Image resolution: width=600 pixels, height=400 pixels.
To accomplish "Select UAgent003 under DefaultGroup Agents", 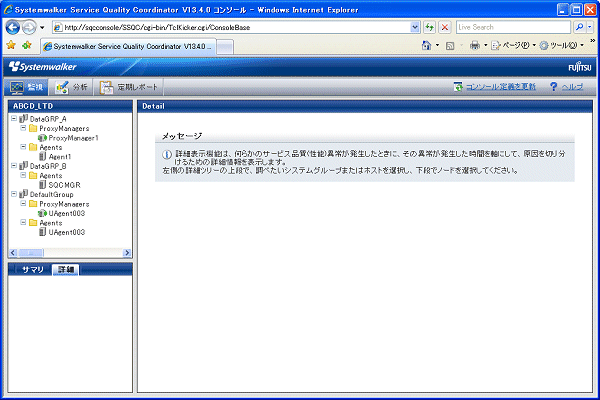I will [x=67, y=232].
